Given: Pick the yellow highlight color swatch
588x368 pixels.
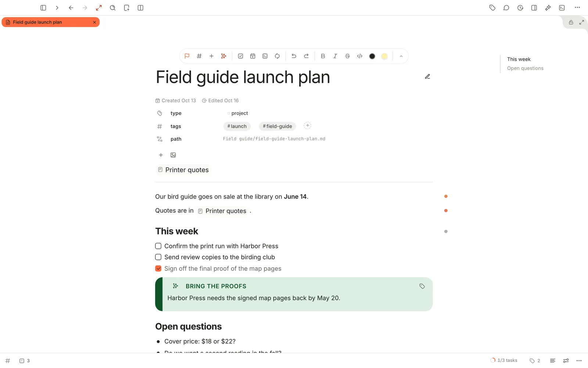Looking at the screenshot, I should tap(384, 56).
